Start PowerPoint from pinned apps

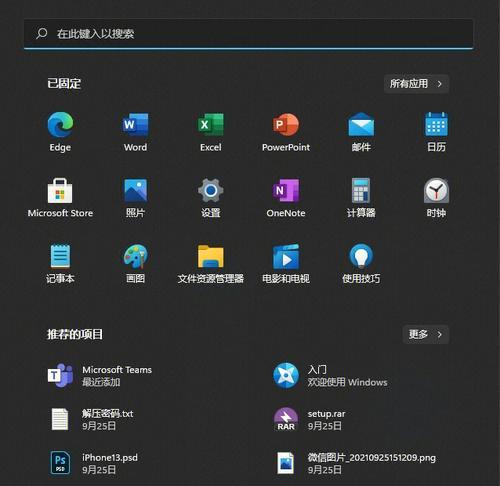[286, 132]
